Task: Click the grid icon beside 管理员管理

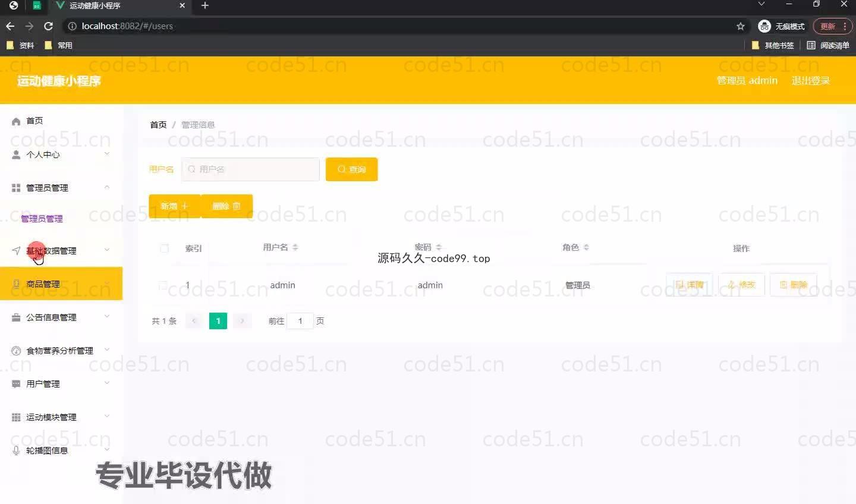Action: tap(16, 188)
